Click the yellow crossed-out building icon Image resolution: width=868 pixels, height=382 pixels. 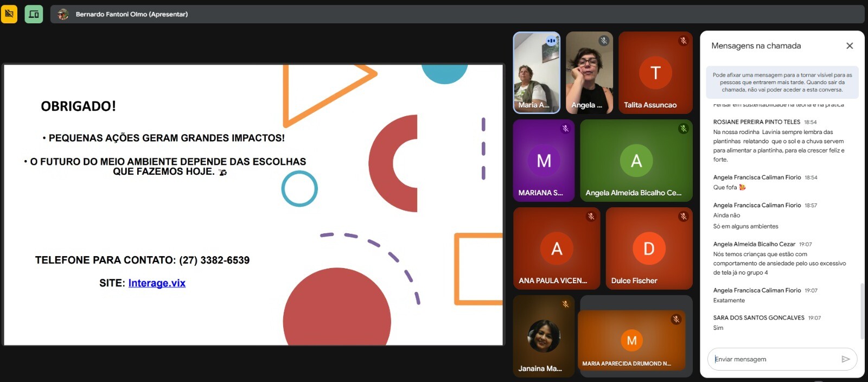(x=9, y=14)
